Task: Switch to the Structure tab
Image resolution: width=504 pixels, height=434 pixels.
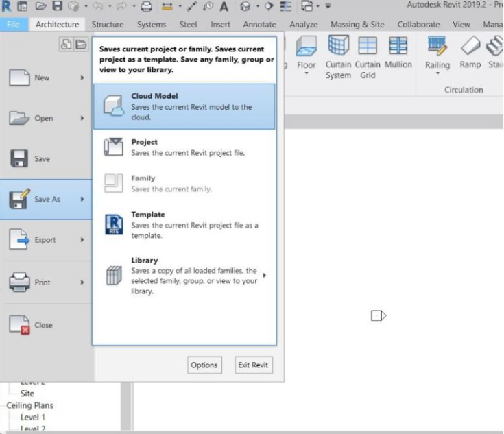Action: coord(108,25)
